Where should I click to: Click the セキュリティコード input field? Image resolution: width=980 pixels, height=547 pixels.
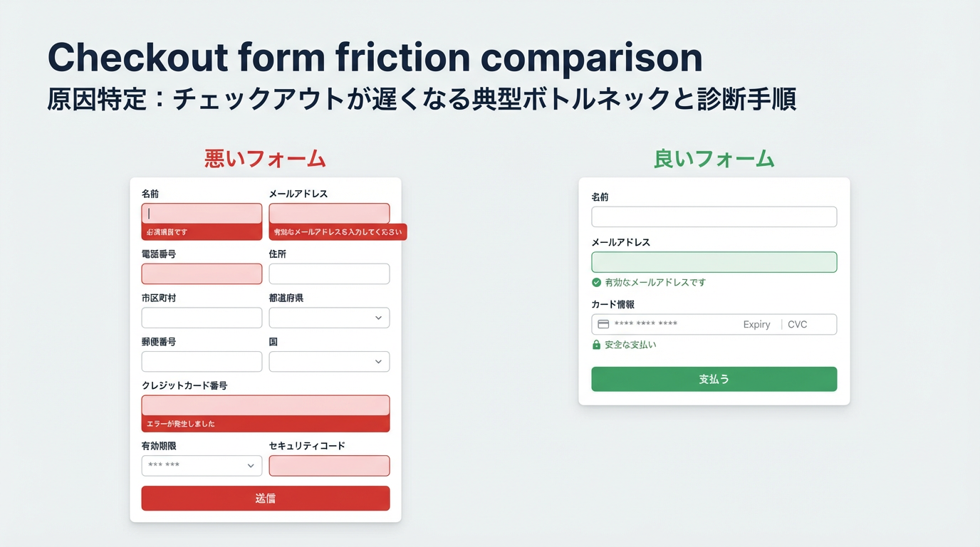(328, 466)
